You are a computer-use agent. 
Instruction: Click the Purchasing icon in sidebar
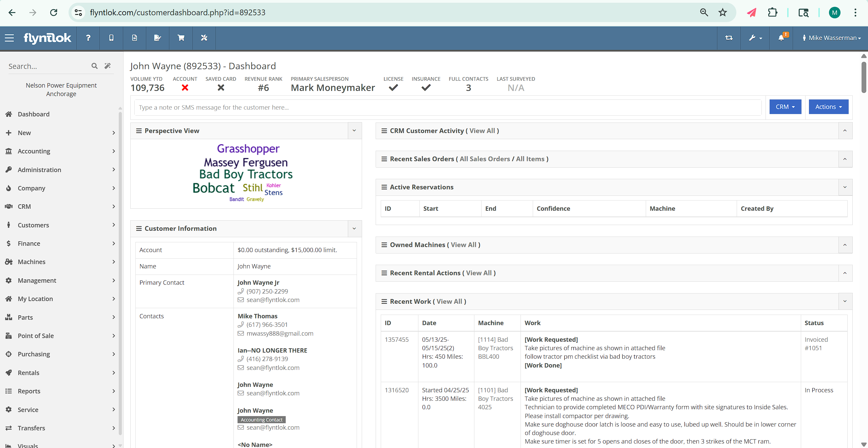pos(9,354)
